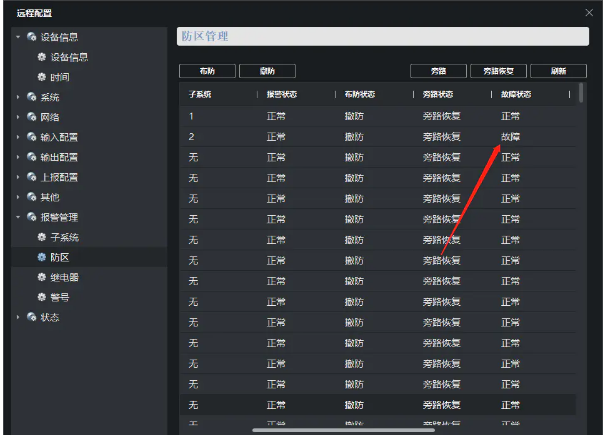Expand the 输入配置 tree node
Screen dimensions: 604x435
click(x=18, y=137)
